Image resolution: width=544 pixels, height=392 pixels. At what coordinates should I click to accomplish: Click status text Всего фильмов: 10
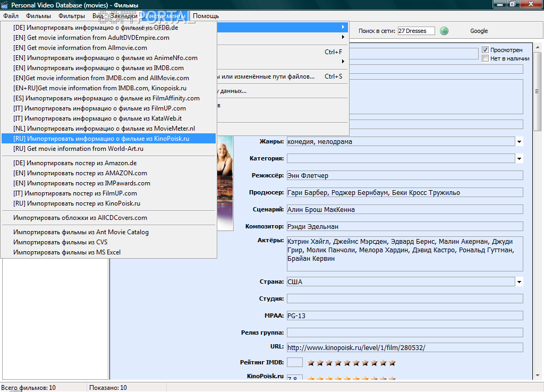click(29, 388)
